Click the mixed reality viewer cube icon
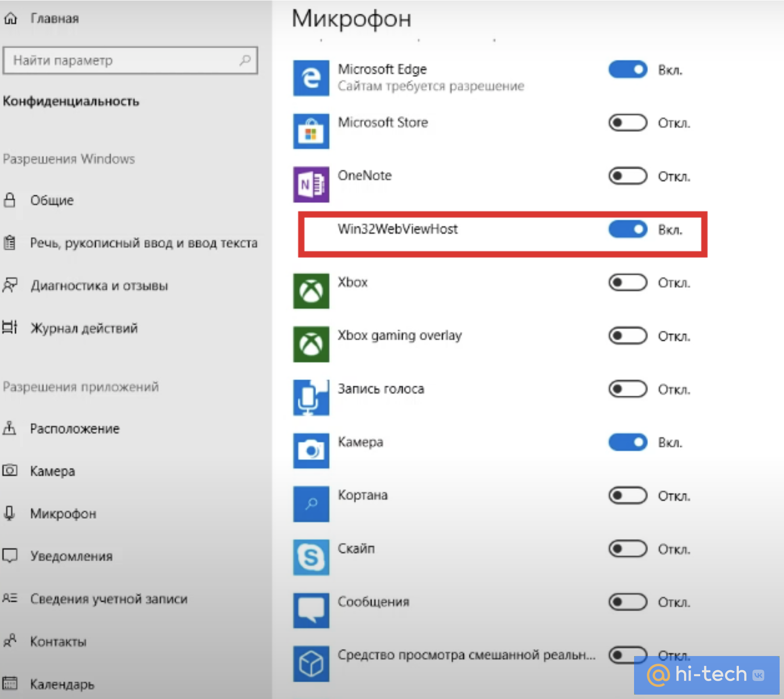The width and height of the screenshot is (784, 699). coord(311,664)
